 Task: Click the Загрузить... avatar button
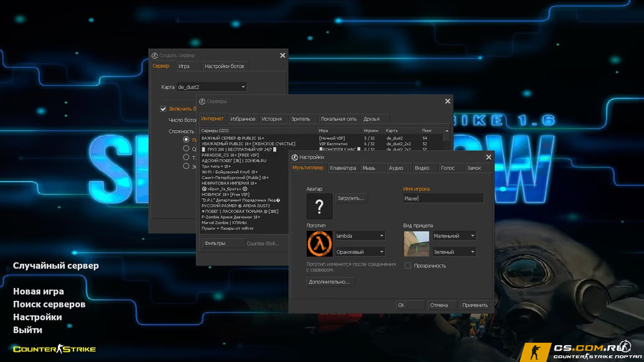point(351,198)
